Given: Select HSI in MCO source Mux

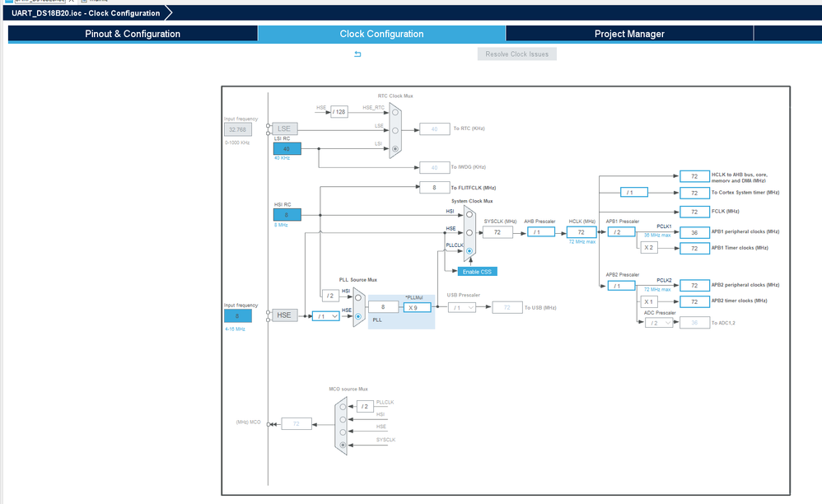Looking at the screenshot, I should click(x=343, y=420).
